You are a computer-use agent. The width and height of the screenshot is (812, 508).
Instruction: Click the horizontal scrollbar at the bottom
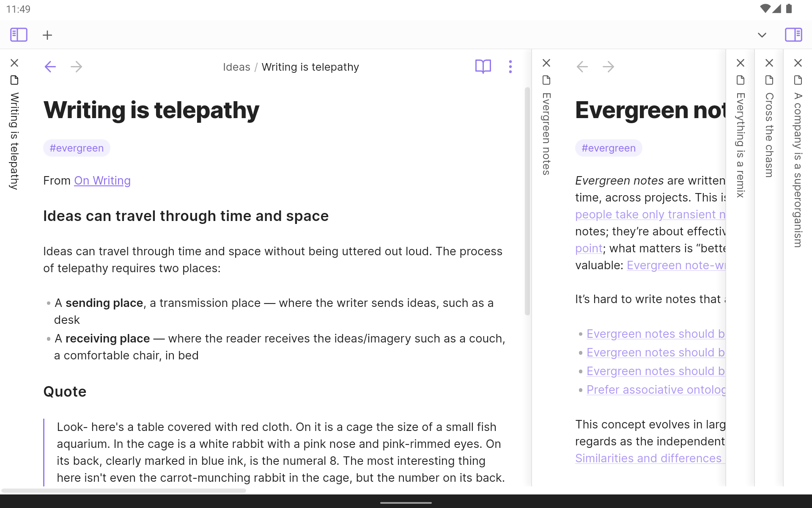click(x=123, y=491)
